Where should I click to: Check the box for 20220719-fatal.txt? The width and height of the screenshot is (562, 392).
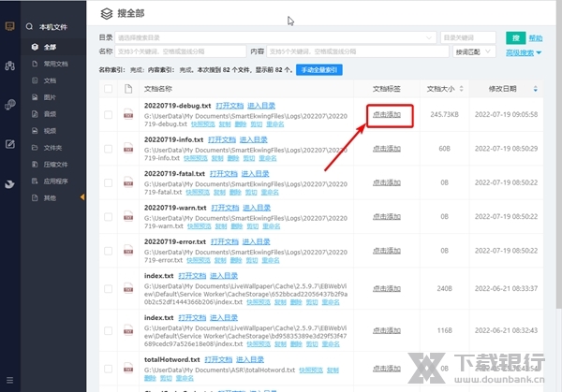pyautogui.click(x=108, y=182)
